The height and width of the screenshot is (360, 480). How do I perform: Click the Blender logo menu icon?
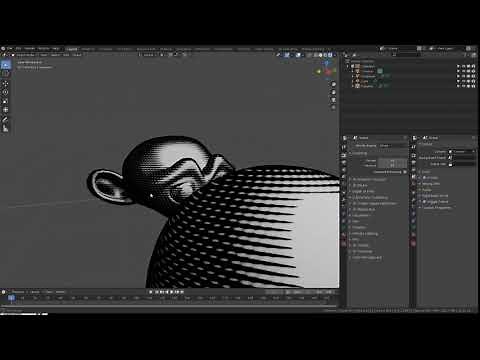click(x=3, y=49)
